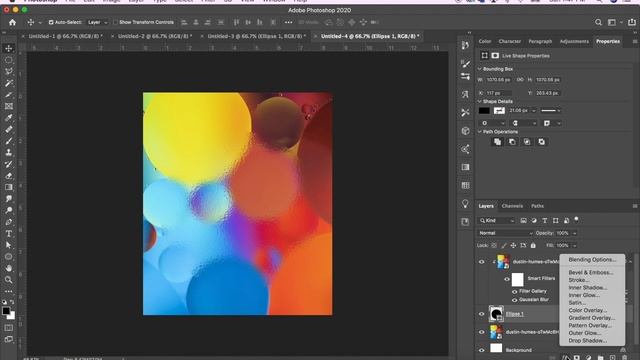640x360 pixels.
Task: Open more align options (three dots)
Action: tap(289, 22)
